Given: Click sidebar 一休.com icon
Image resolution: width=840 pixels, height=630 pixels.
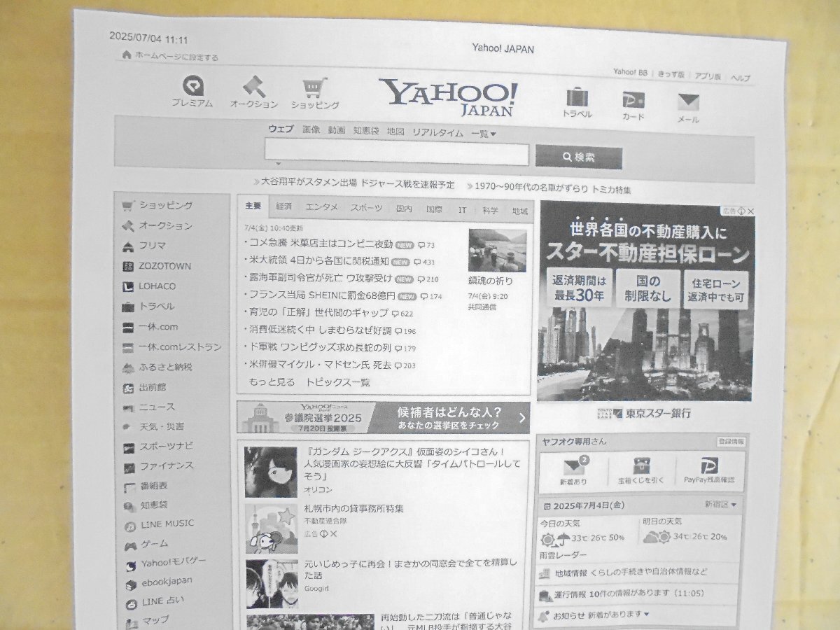Looking at the screenshot, I should pos(127,327).
